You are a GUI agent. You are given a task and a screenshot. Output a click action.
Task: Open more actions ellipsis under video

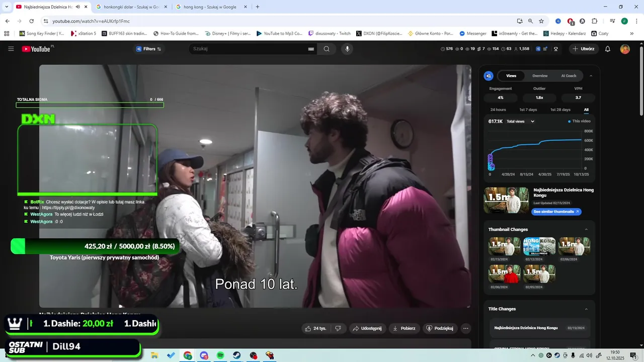466,328
